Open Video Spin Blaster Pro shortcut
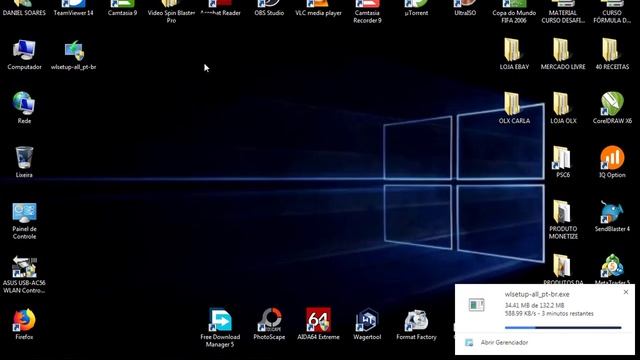640x360 pixels. pos(171,11)
